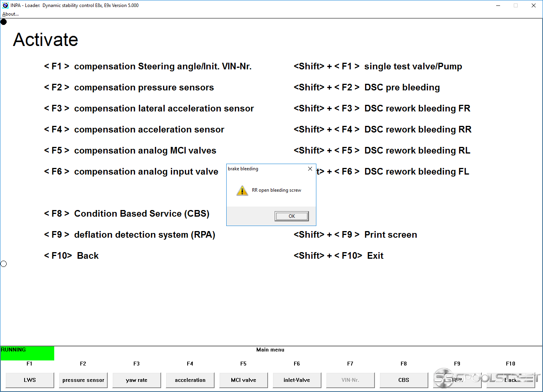Select the F10 Back entry in the list
Screen dimensions: 543x392
(x=71, y=256)
